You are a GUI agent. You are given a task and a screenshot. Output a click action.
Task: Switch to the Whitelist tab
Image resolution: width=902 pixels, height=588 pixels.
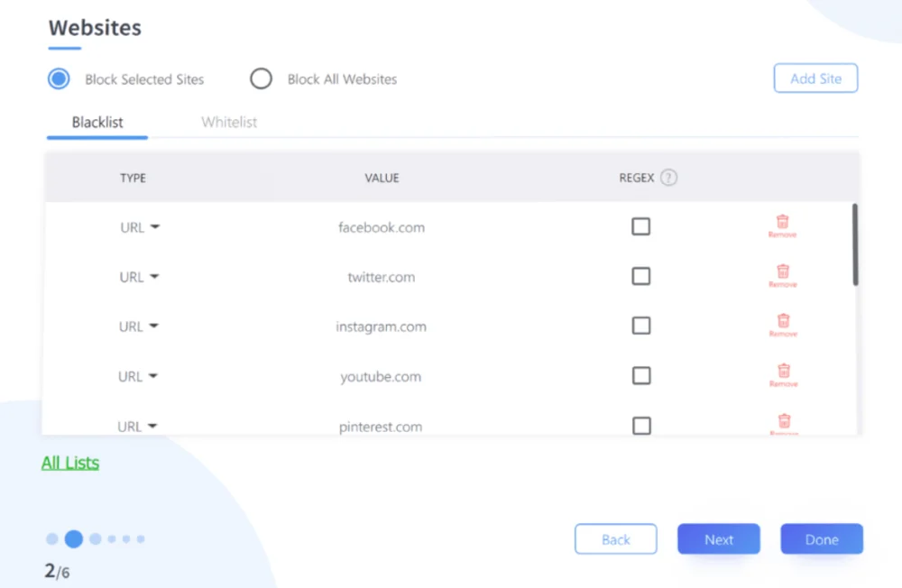(x=229, y=123)
